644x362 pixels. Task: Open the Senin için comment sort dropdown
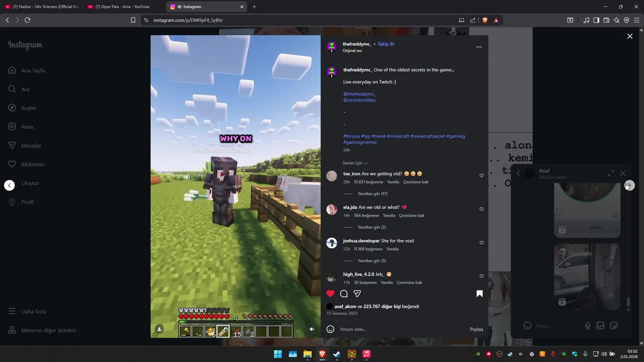[x=355, y=163]
